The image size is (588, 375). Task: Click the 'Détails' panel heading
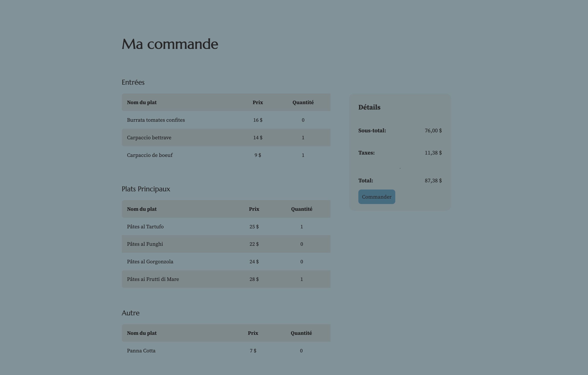[369, 107]
